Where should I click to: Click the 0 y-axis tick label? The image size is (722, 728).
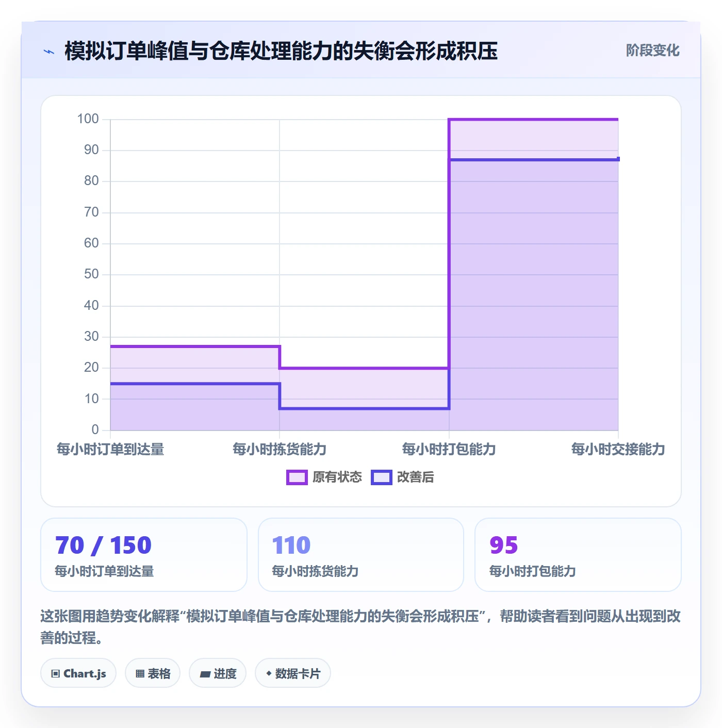[95, 430]
